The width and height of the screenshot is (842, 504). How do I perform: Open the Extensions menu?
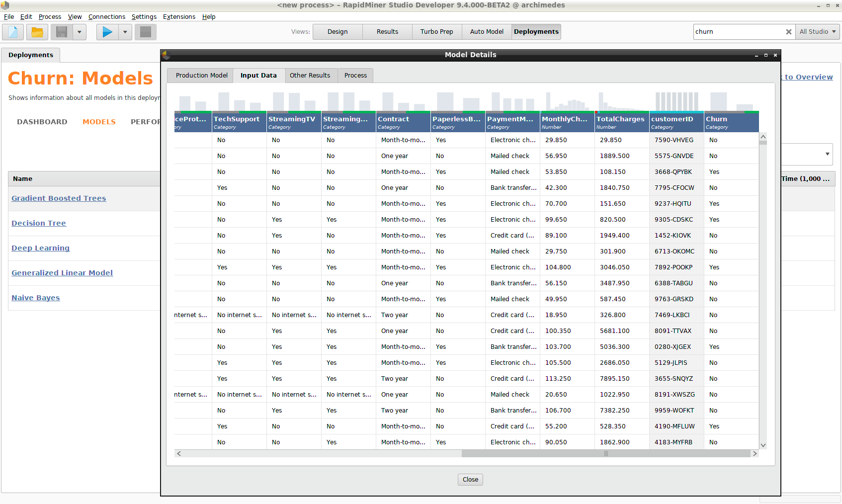pyautogui.click(x=179, y=17)
